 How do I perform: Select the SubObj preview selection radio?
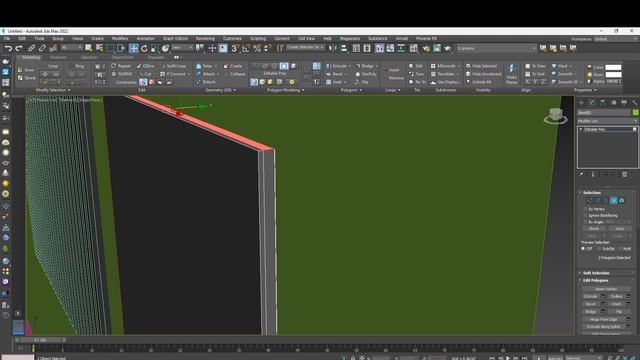pos(599,248)
